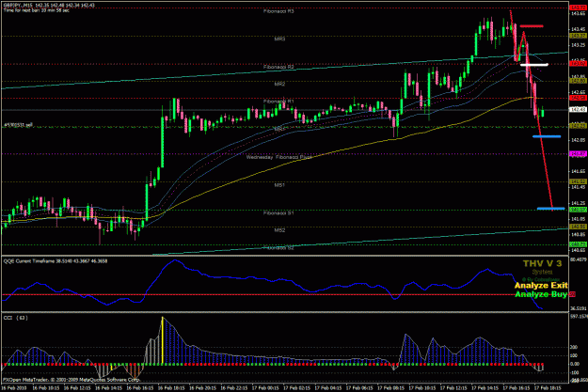Click the 141.05 price scale value
Image resolution: width=588 pixels, height=392 pixels.
[579, 219]
